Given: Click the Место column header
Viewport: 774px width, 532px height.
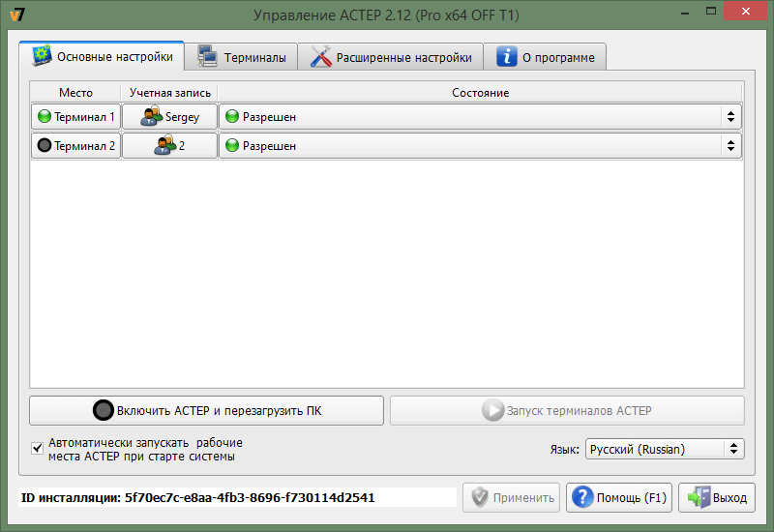Looking at the screenshot, I should pos(75,92).
